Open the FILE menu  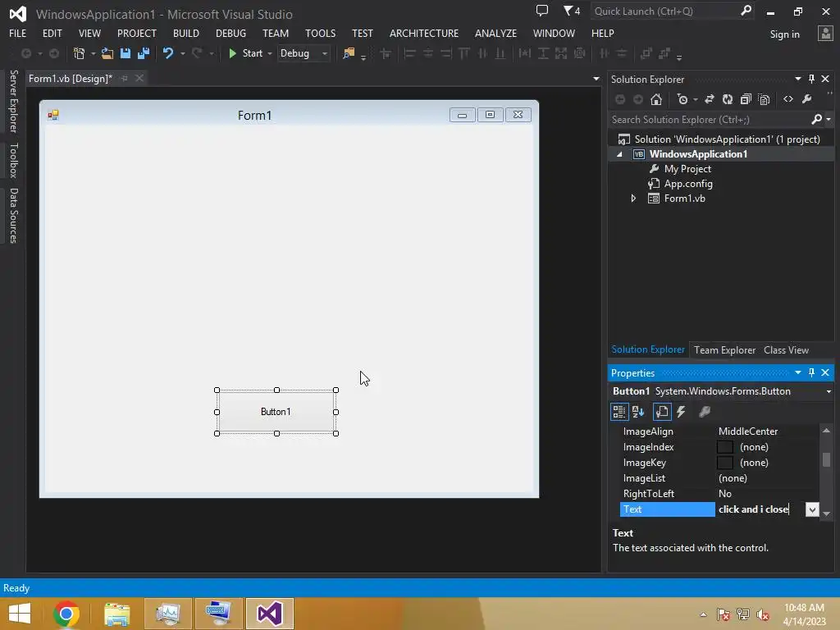(18, 33)
